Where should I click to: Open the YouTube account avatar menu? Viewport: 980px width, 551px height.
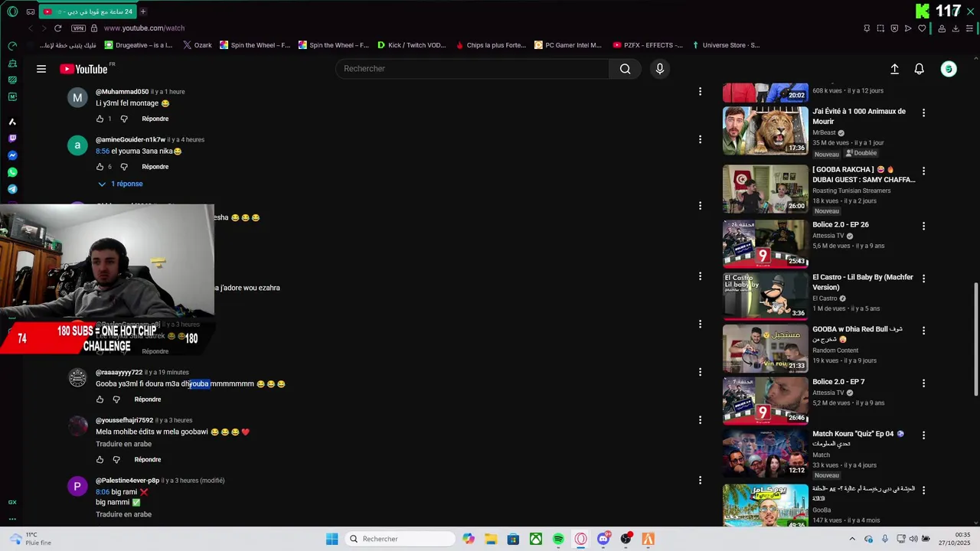[949, 69]
